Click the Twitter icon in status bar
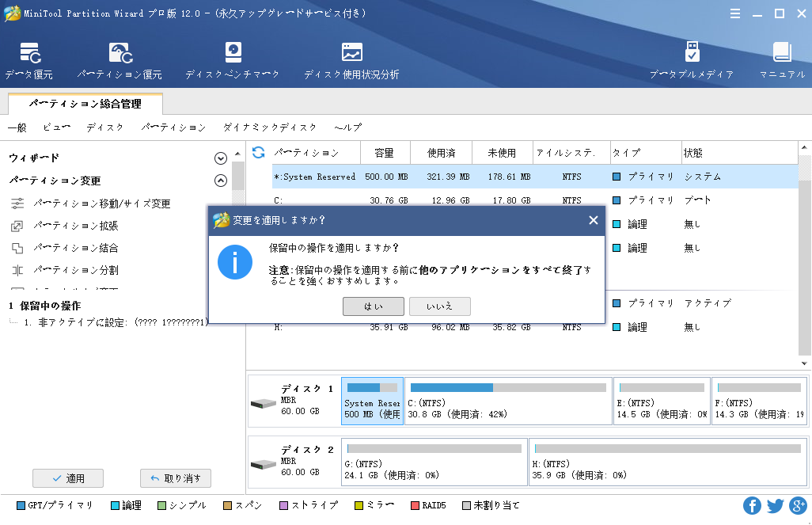The image size is (812, 525). point(773,505)
